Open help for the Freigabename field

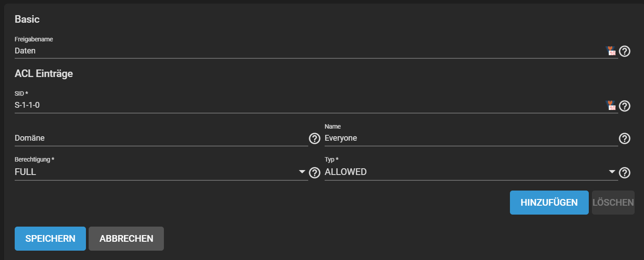point(625,51)
